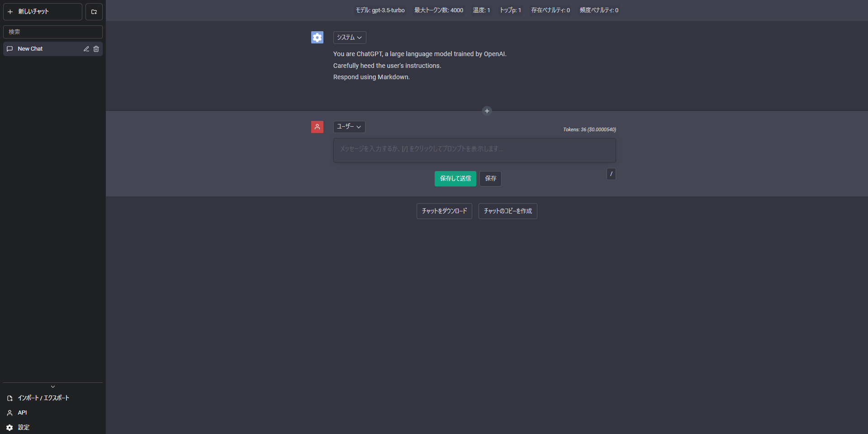The width and height of the screenshot is (868, 434).
Task: Open the API menu item
Action: click(x=22, y=413)
